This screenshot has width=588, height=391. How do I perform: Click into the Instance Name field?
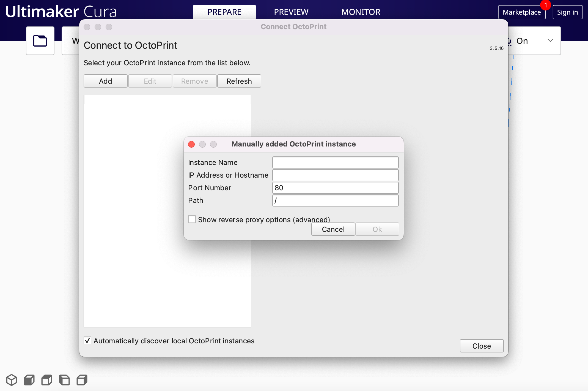335,162
